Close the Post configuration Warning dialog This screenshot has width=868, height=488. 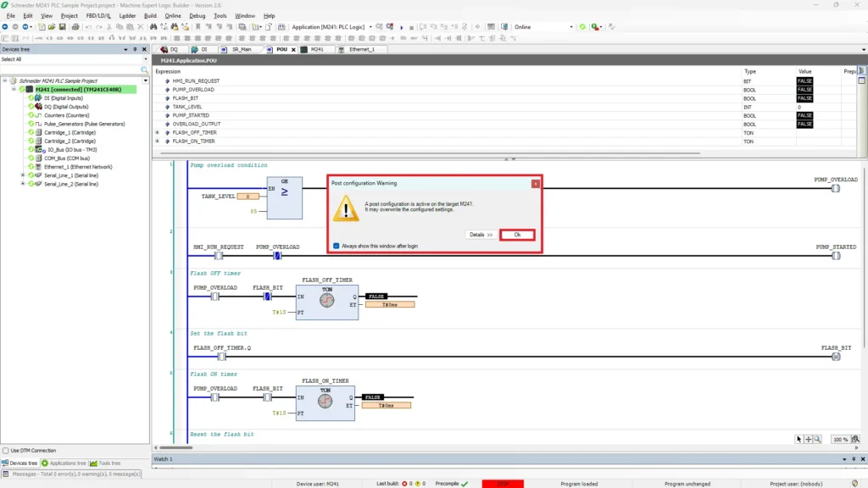point(536,183)
